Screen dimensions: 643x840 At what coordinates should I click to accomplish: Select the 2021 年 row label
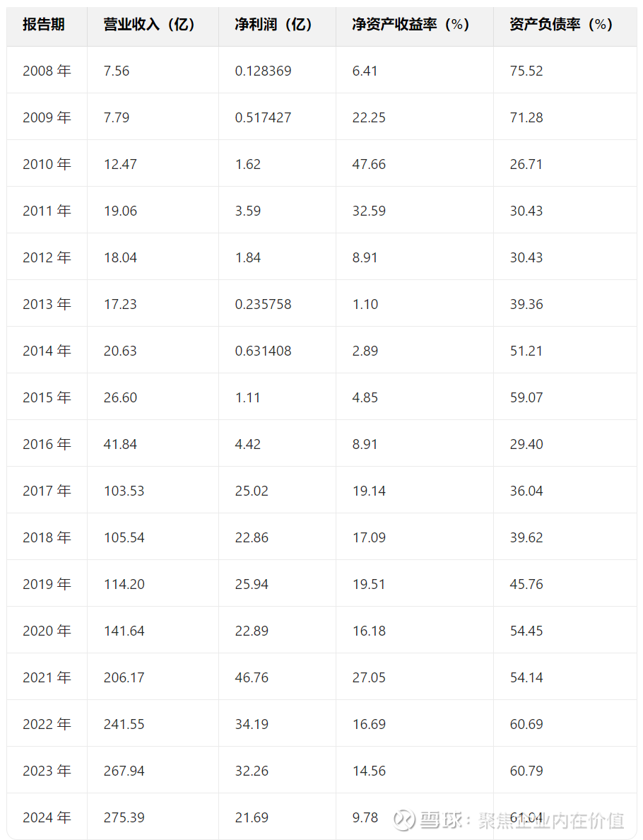pos(47,677)
